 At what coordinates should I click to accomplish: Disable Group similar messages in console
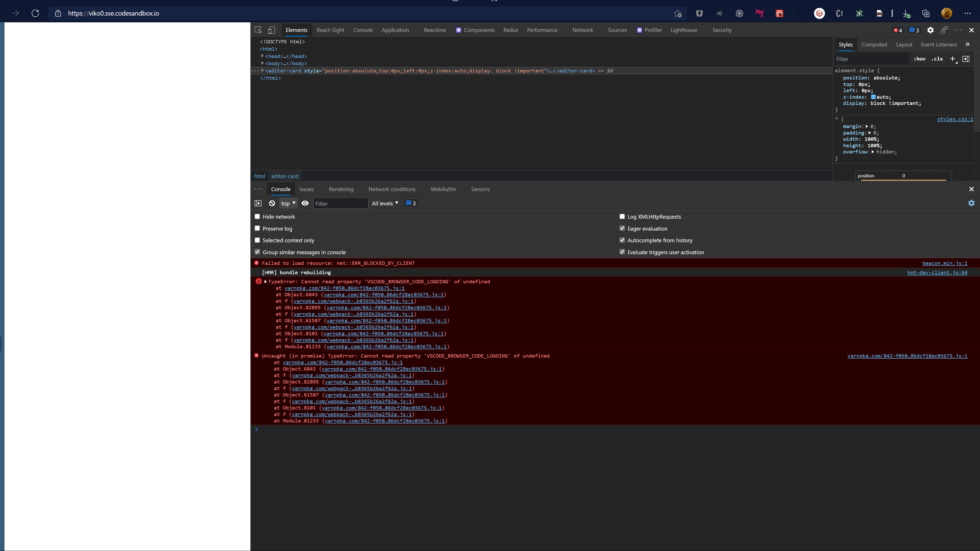pos(257,252)
